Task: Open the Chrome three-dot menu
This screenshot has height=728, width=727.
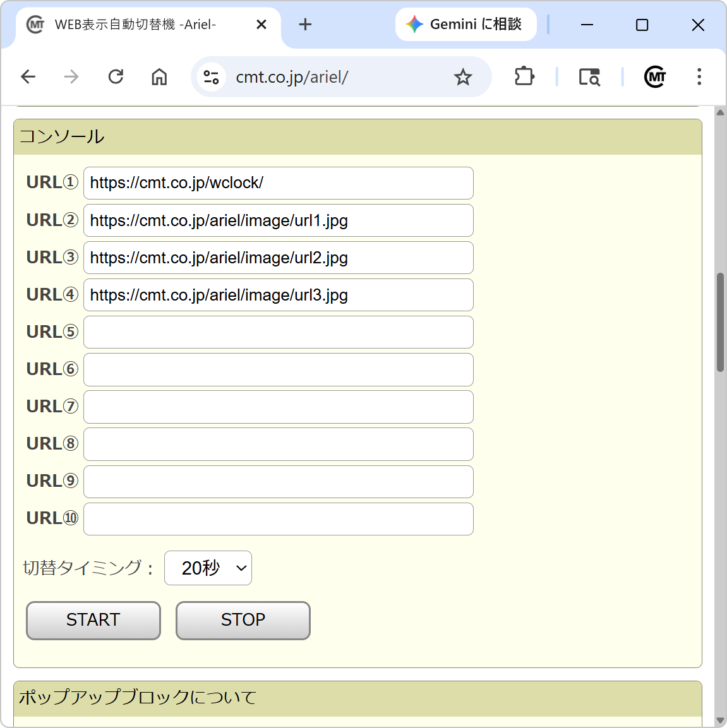Action: click(699, 77)
